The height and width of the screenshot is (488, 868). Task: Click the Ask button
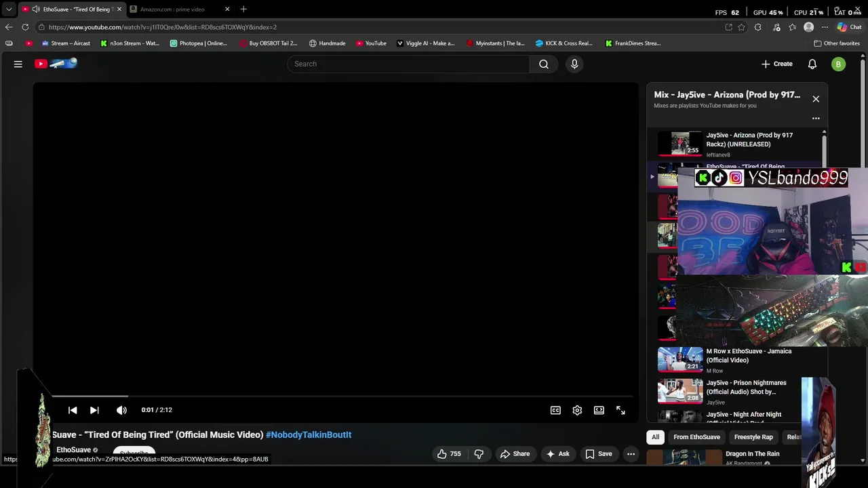tap(557, 454)
